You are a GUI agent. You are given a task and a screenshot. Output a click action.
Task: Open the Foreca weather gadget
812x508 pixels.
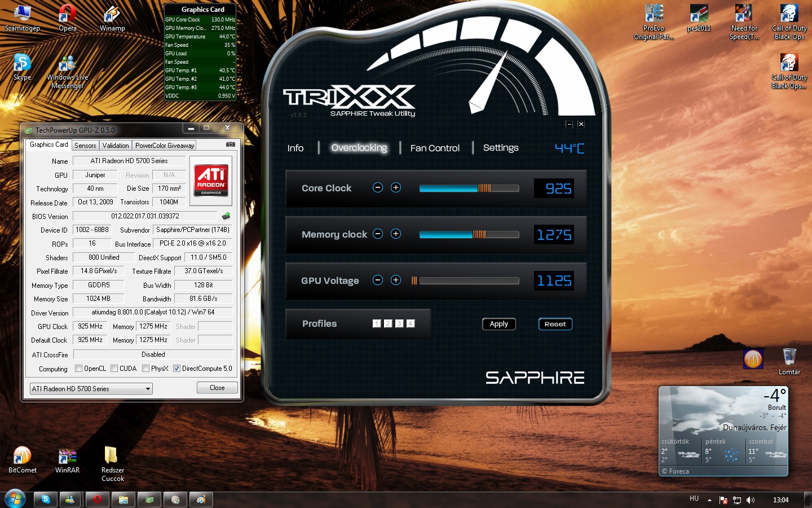pyautogui.click(x=723, y=431)
